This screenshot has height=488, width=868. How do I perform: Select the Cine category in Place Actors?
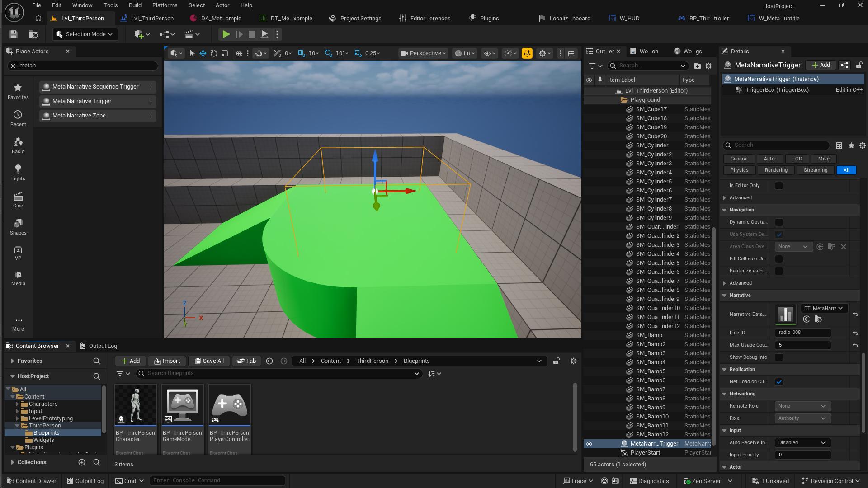pyautogui.click(x=18, y=199)
